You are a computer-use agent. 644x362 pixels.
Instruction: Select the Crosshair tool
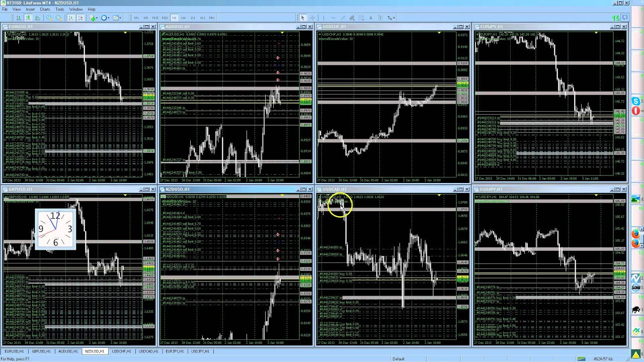312,18
